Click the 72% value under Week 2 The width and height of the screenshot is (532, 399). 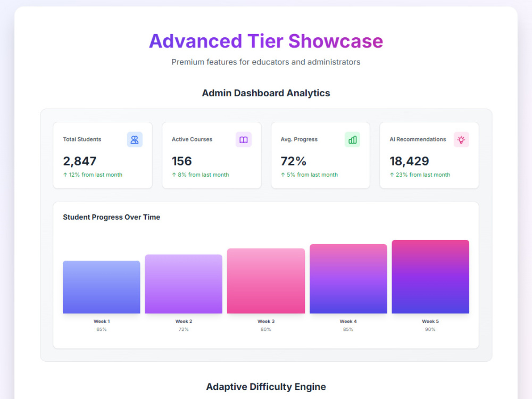pyautogui.click(x=184, y=329)
